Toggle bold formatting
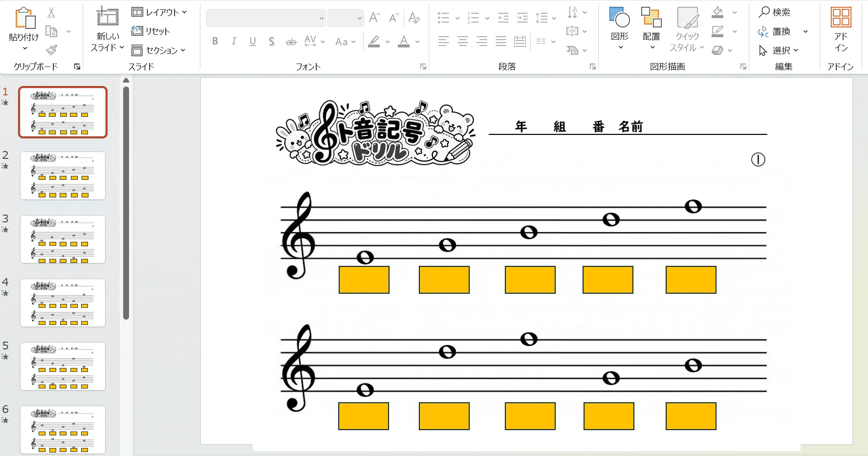Screen dimensions: 868x456 coord(215,42)
